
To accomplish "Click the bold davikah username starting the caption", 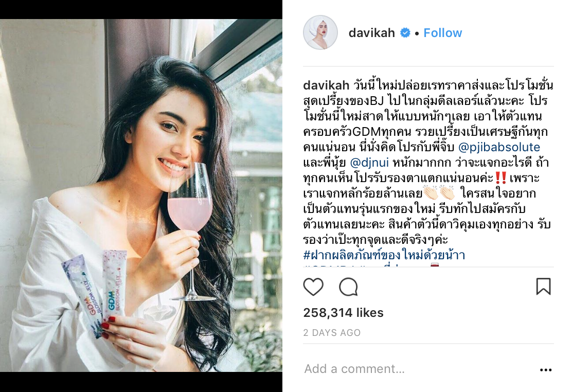I will (326, 85).
